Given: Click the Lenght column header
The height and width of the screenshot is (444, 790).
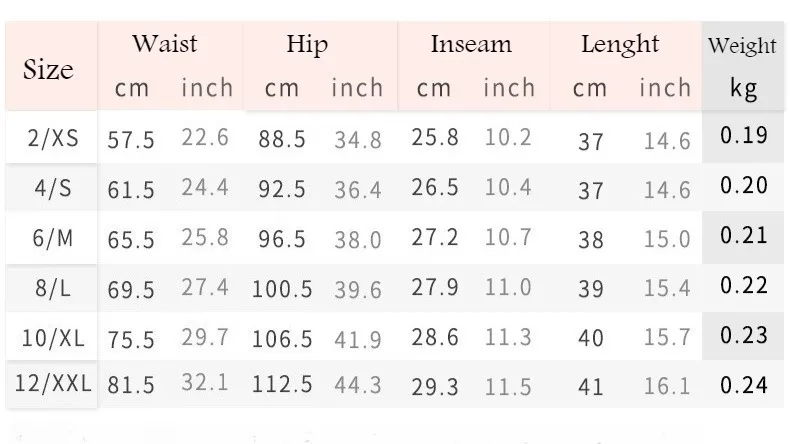Looking at the screenshot, I should coord(620,45).
